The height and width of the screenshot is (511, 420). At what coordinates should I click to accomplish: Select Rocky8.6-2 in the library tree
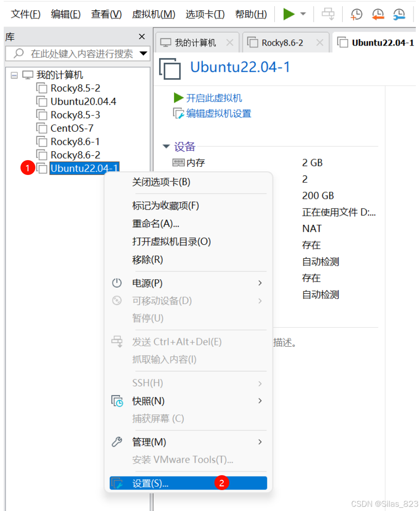[x=75, y=155]
